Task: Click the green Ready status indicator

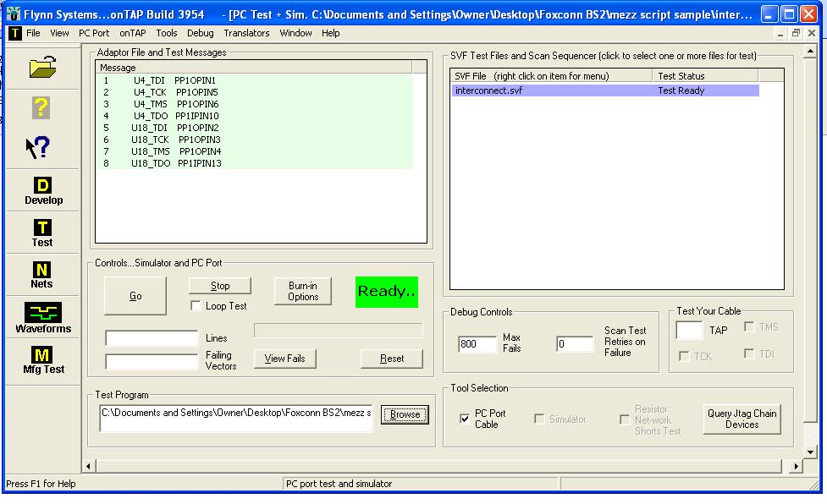Action: (387, 292)
